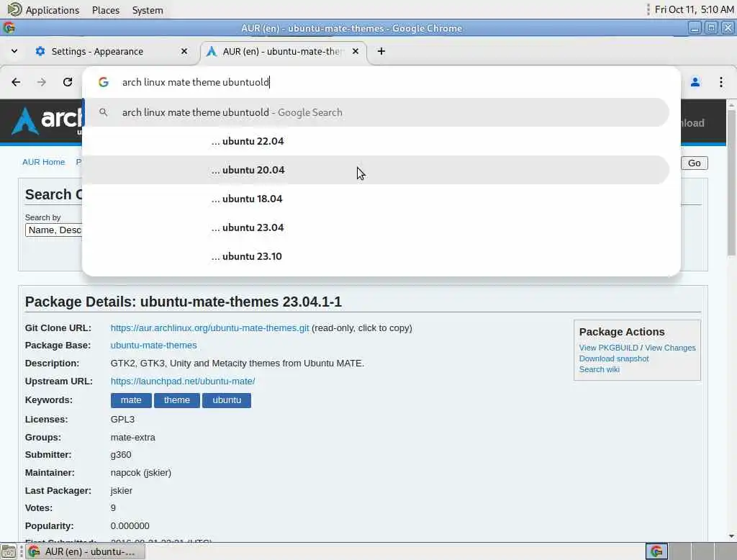Open a new tab with the plus button
The image size is (737, 560).
click(x=381, y=51)
